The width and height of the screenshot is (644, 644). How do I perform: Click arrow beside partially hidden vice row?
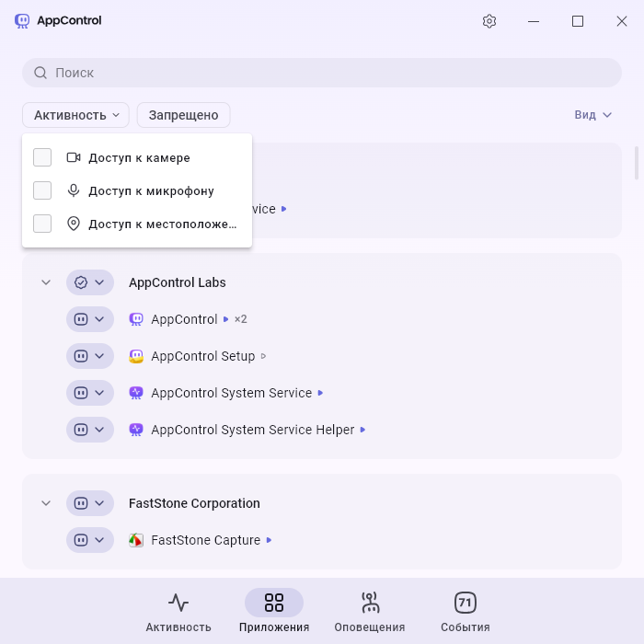point(283,209)
